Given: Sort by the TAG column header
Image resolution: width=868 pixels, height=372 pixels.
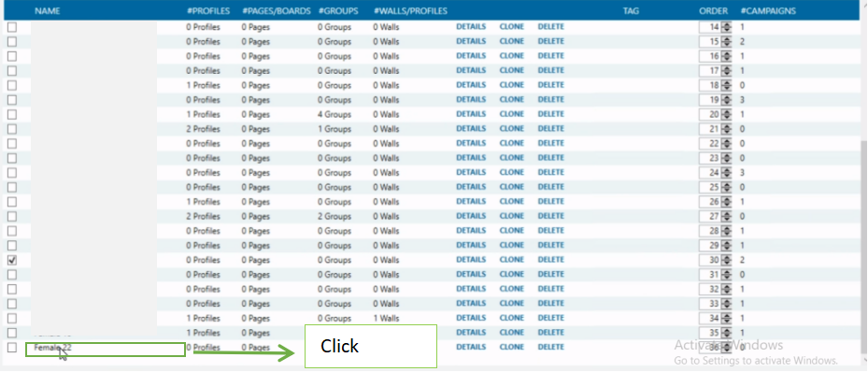Looking at the screenshot, I should point(631,11).
